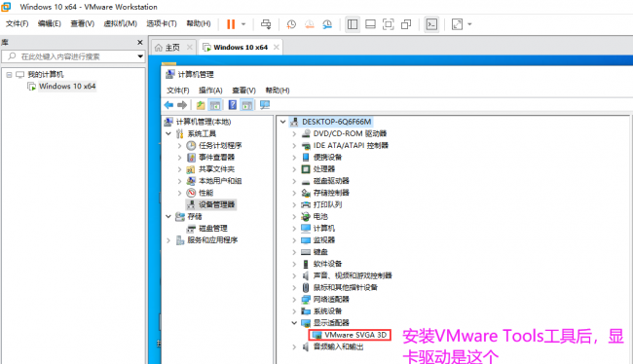The width and height of the screenshot is (633, 364).
Task: Expand the 处理器 device category
Action: pos(294,169)
